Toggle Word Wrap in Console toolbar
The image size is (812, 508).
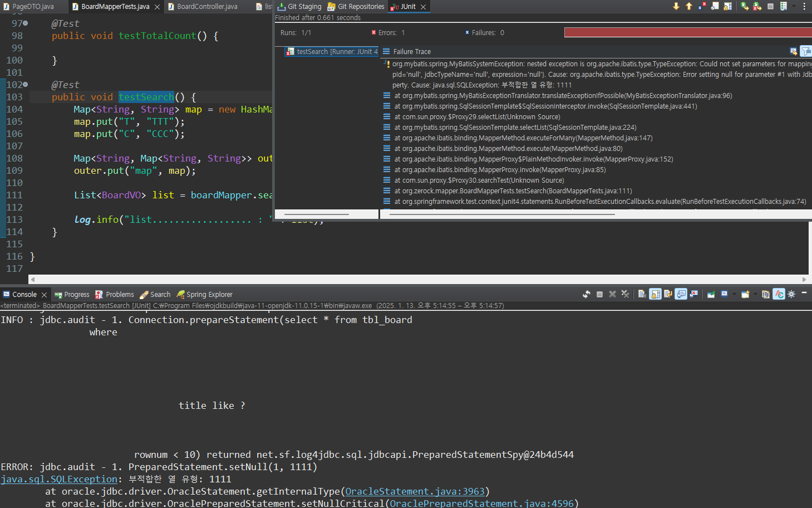coord(668,294)
